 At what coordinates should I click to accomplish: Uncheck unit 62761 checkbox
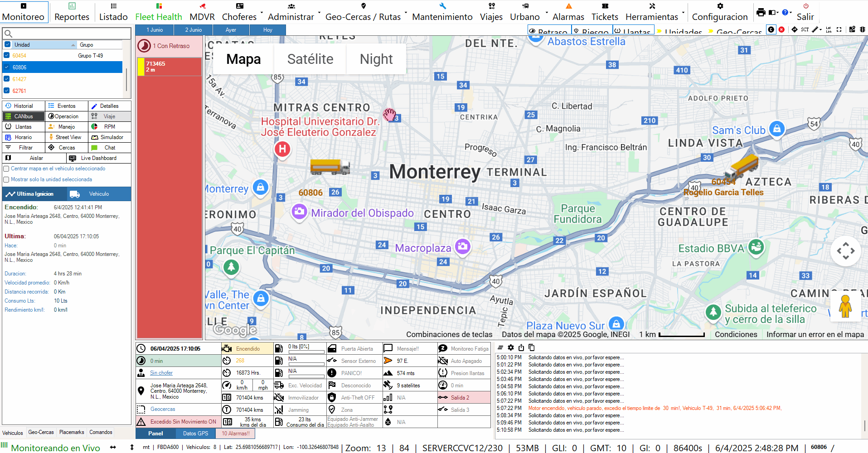tap(6, 91)
